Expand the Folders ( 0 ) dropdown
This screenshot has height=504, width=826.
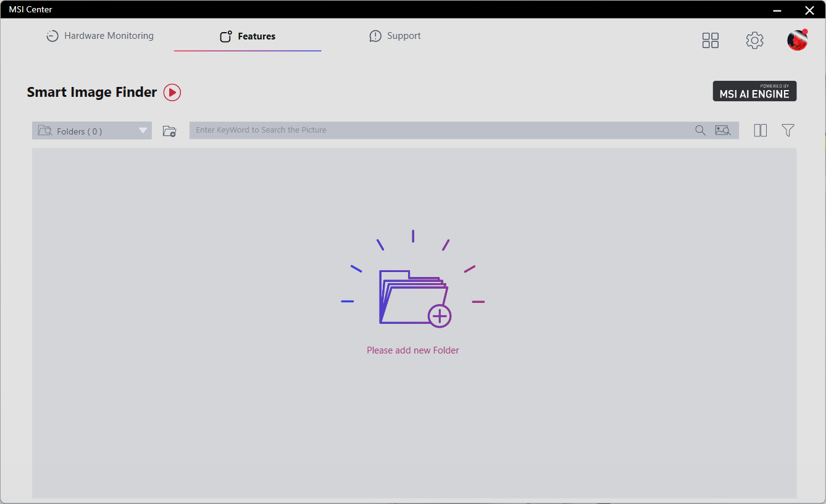[92, 130]
